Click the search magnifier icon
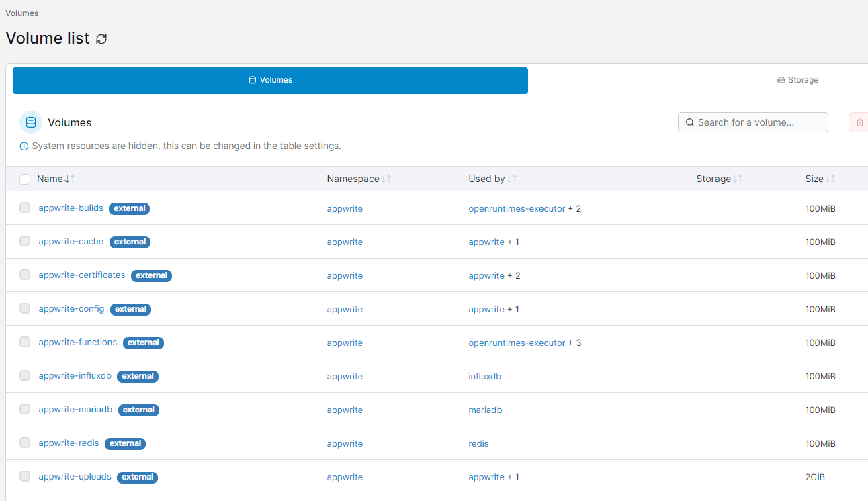This screenshot has height=501, width=868. (689, 122)
